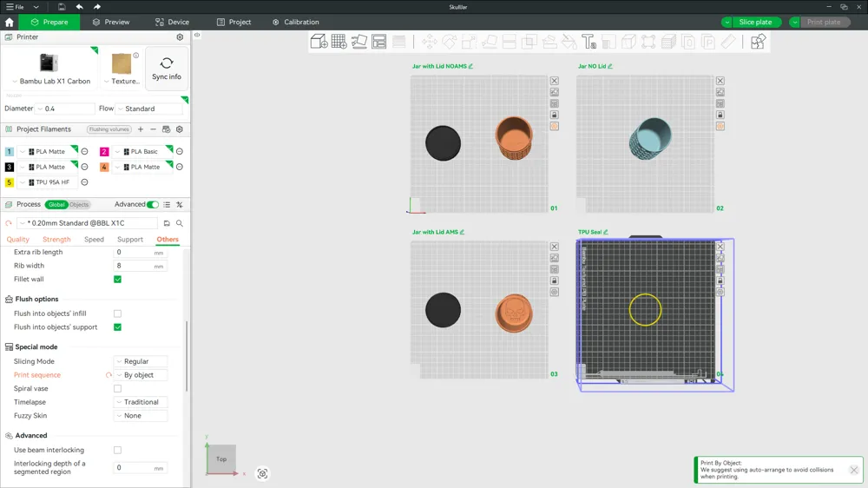Toggle the collapse sidebar eye icon
The width and height of the screenshot is (868, 488).
click(197, 35)
